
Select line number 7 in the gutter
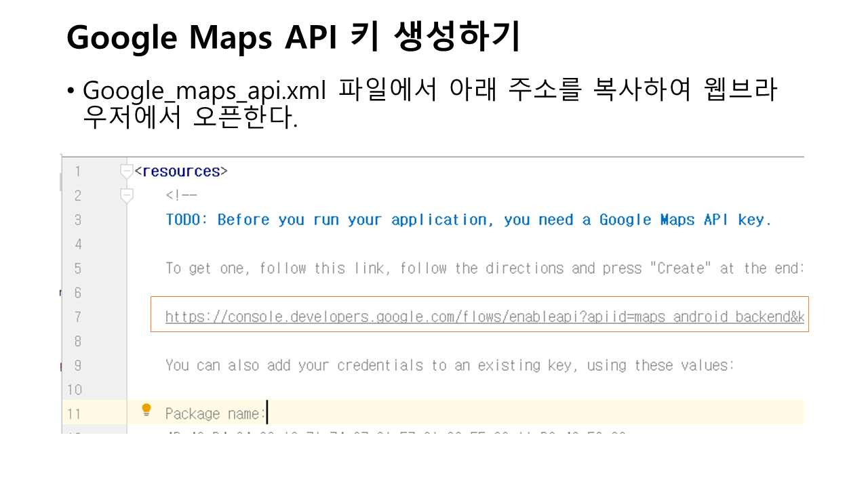click(x=77, y=317)
